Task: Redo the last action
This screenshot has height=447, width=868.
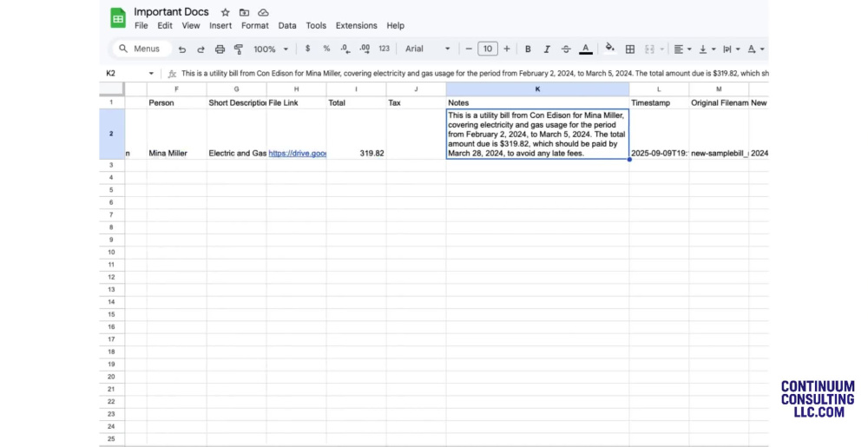Action: pyautogui.click(x=201, y=49)
